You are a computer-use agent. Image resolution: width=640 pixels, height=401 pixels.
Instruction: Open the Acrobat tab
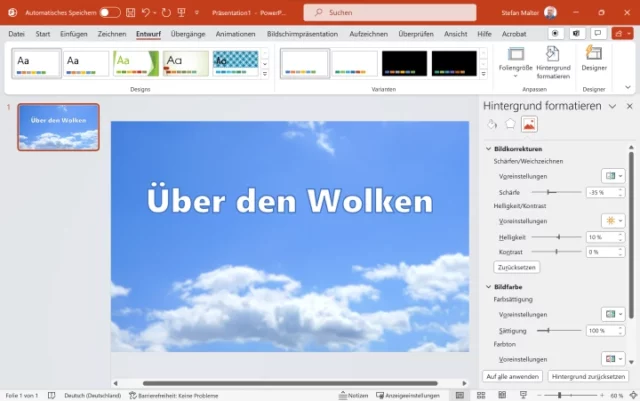point(514,34)
